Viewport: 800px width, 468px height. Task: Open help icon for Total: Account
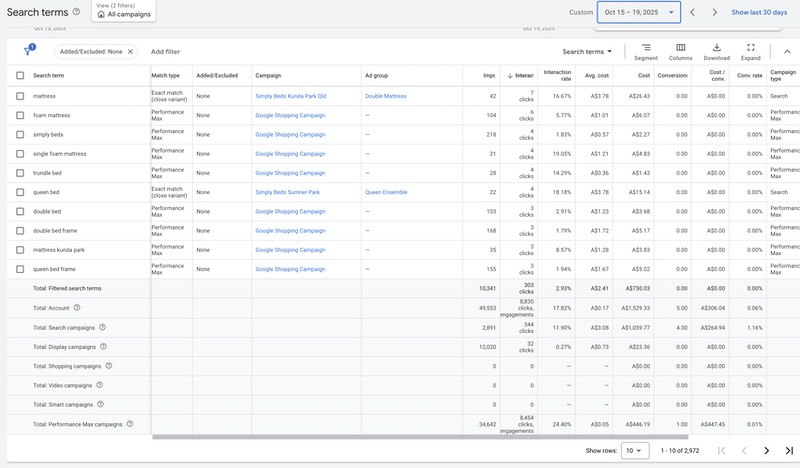(x=77, y=308)
